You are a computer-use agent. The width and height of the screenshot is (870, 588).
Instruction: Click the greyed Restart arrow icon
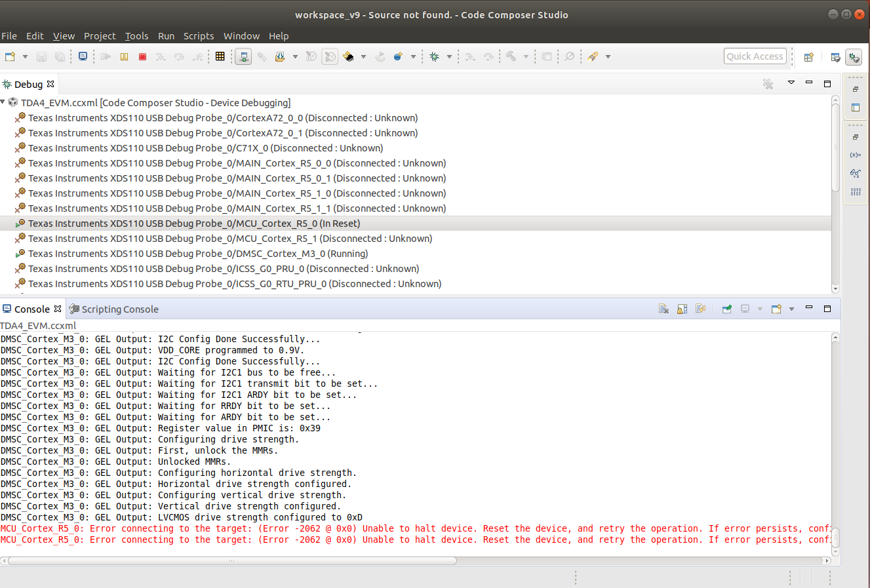pos(380,57)
